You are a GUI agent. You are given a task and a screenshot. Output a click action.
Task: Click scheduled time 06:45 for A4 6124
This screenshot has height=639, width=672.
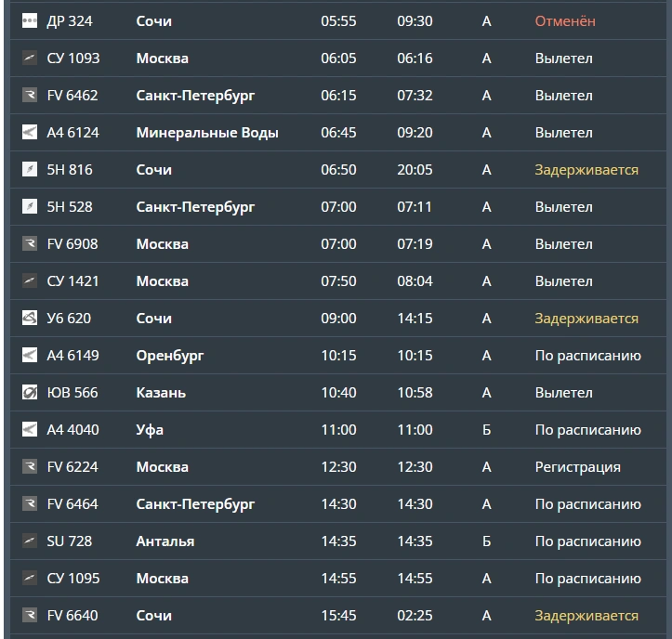[338, 132]
